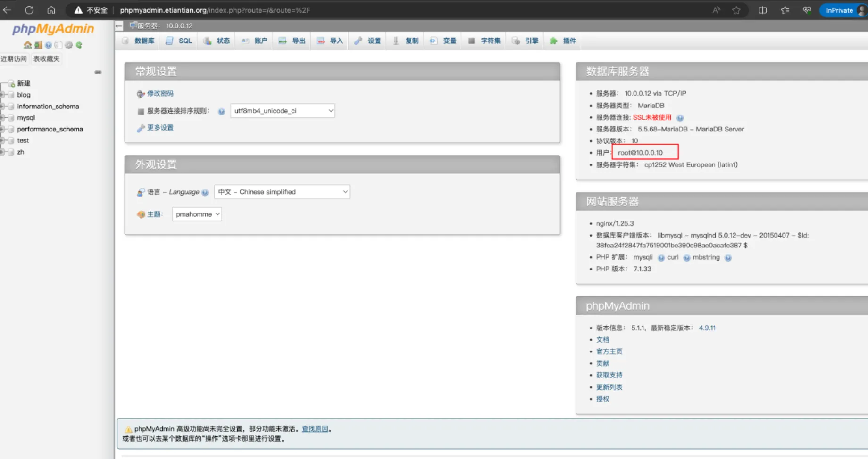Click help icon beside 服务器连接排序规则

click(x=221, y=111)
